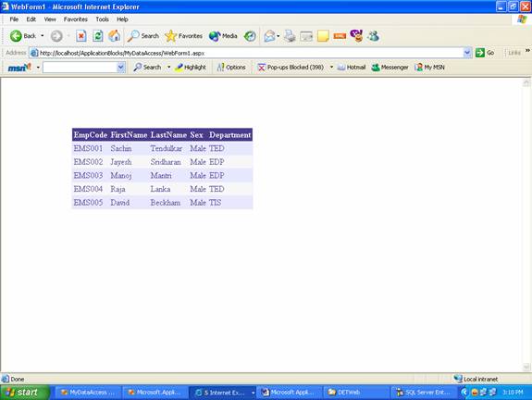This screenshot has width=532, height=400.
Task: Open the Edit menu
Action: pyautogui.click(x=31, y=19)
